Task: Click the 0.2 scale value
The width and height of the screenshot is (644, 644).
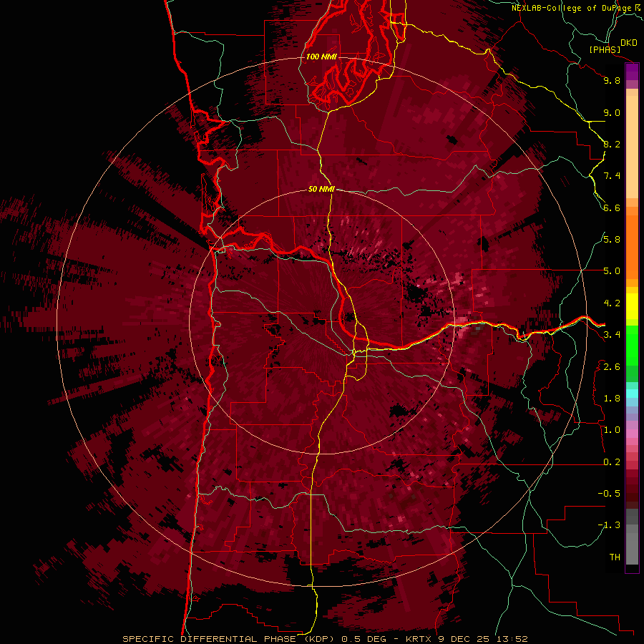Action: coord(612,462)
